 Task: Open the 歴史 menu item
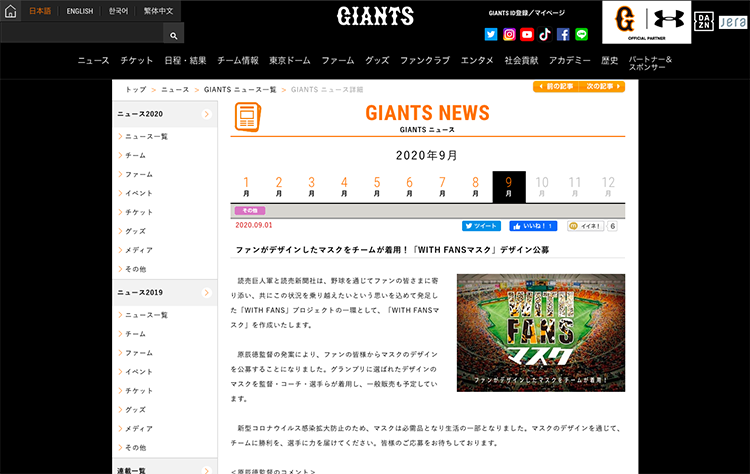tap(609, 60)
